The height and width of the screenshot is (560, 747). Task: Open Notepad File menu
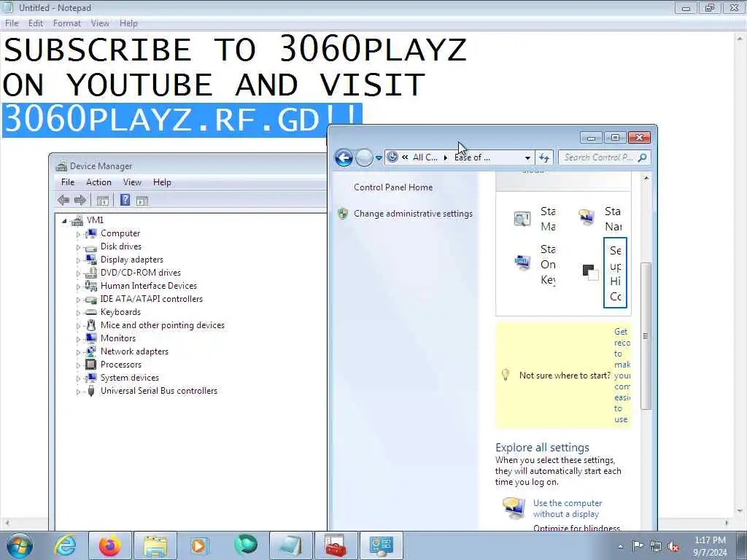[12, 23]
